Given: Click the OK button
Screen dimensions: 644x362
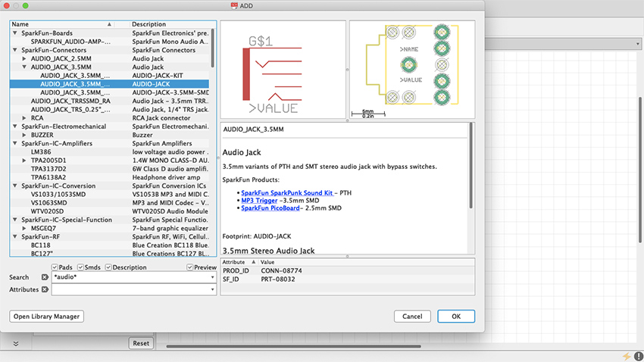Looking at the screenshot, I should (x=456, y=316).
